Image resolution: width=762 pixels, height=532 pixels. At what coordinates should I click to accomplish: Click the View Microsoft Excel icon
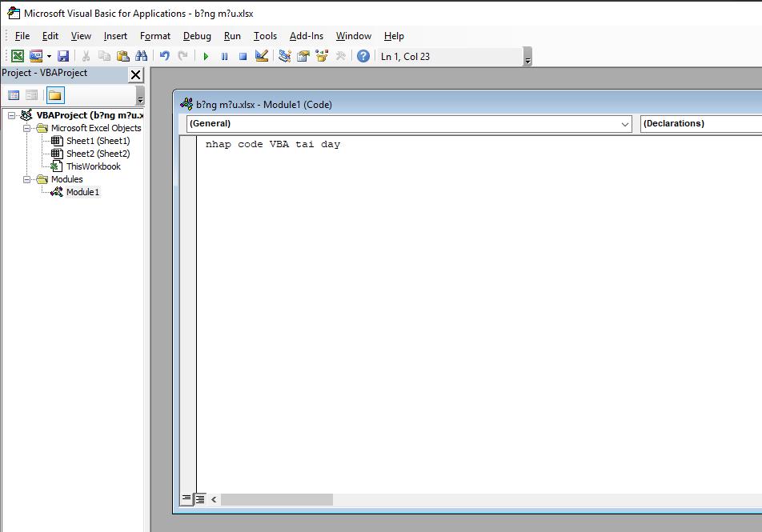[18, 55]
